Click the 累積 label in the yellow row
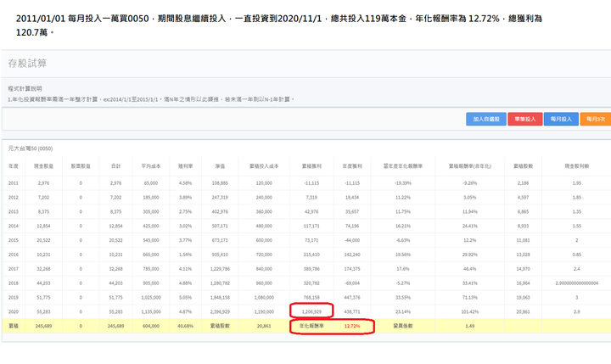 tap(14, 326)
